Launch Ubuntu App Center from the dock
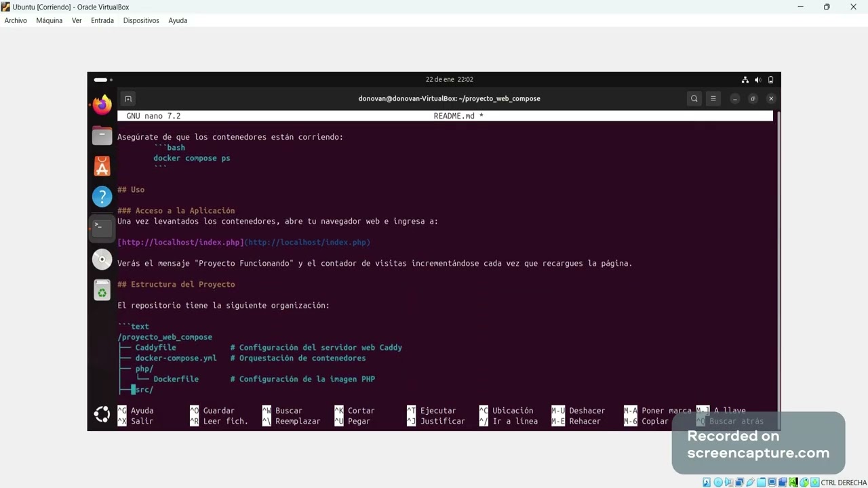The width and height of the screenshot is (868, 488). pyautogui.click(x=102, y=166)
